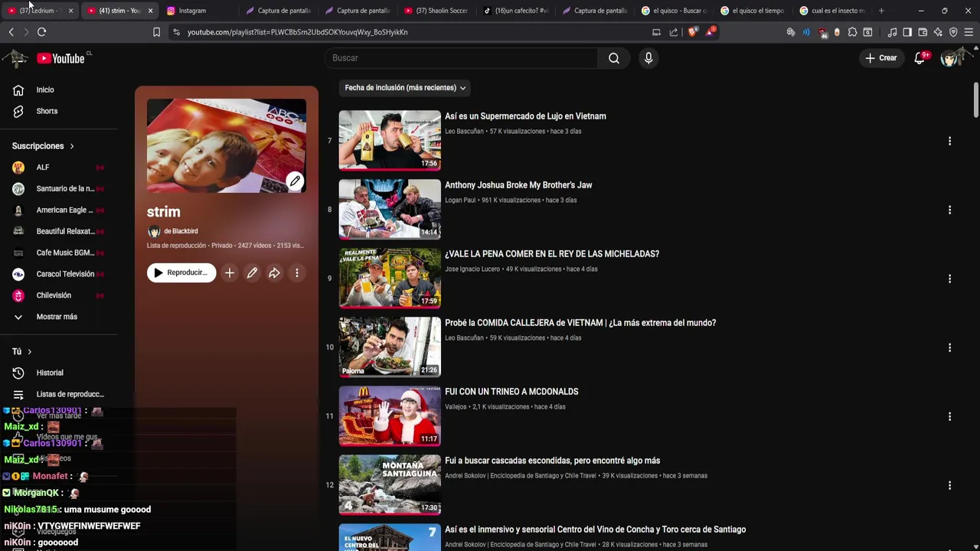
Task: Open options for the REY DE LAS MICHELADAS video
Action: (x=949, y=279)
